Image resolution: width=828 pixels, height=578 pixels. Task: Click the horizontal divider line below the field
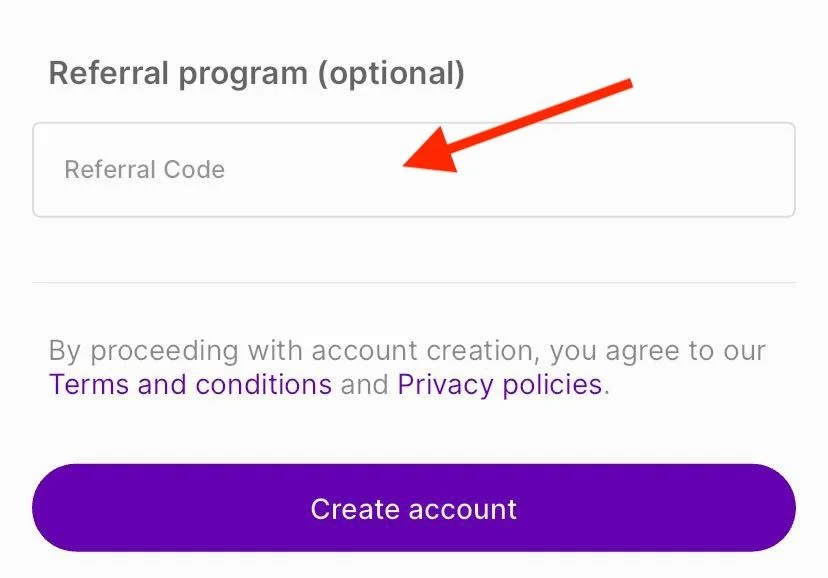coord(414,283)
